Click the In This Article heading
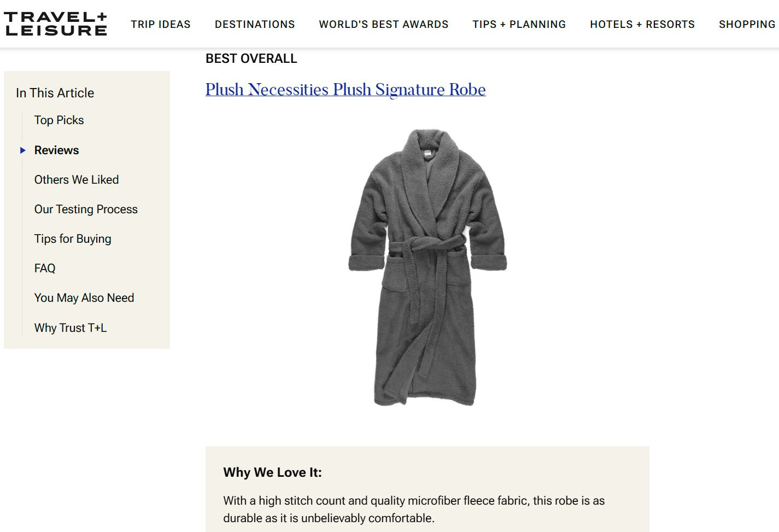This screenshot has width=779, height=532. coord(55,93)
